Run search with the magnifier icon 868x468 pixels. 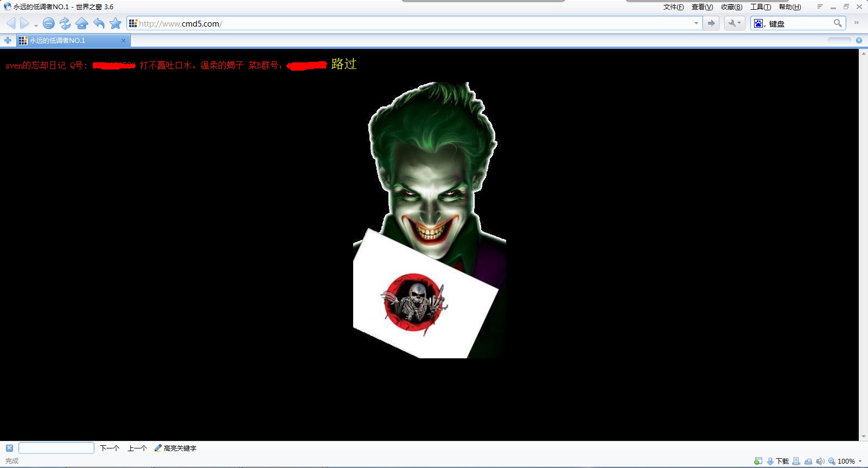(838, 23)
